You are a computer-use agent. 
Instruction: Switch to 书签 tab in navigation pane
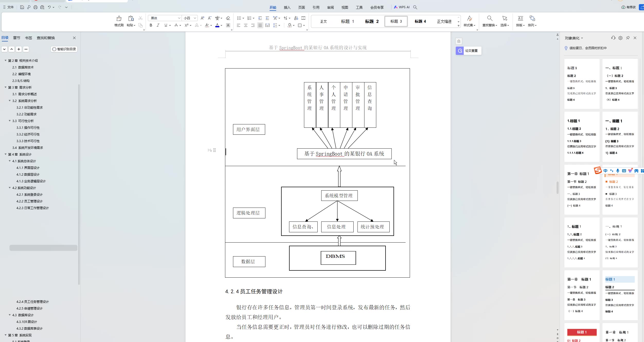(29, 38)
